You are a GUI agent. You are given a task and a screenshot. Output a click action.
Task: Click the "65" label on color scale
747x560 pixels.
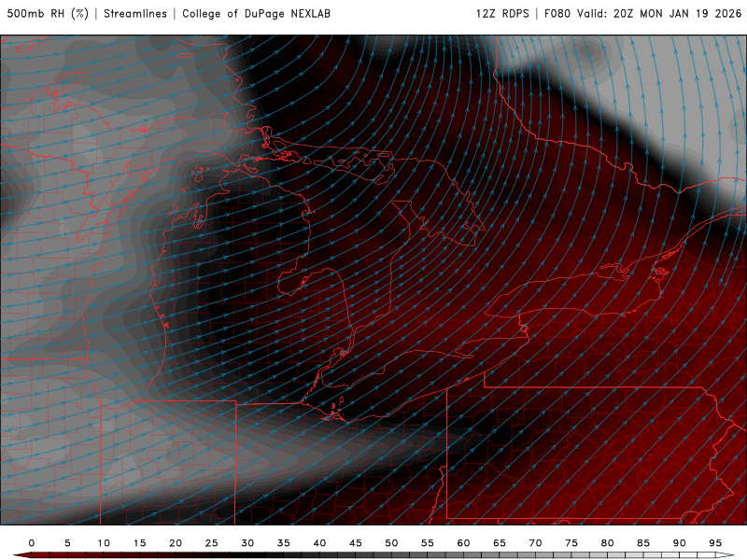tap(500, 543)
